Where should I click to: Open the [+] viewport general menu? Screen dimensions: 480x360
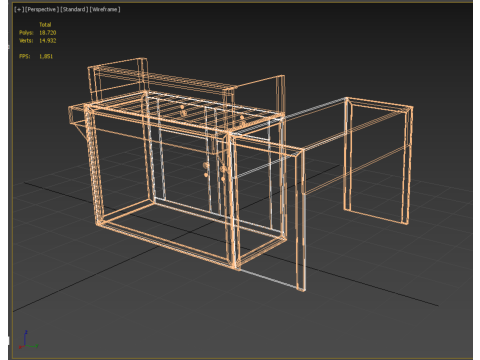(x=19, y=9)
